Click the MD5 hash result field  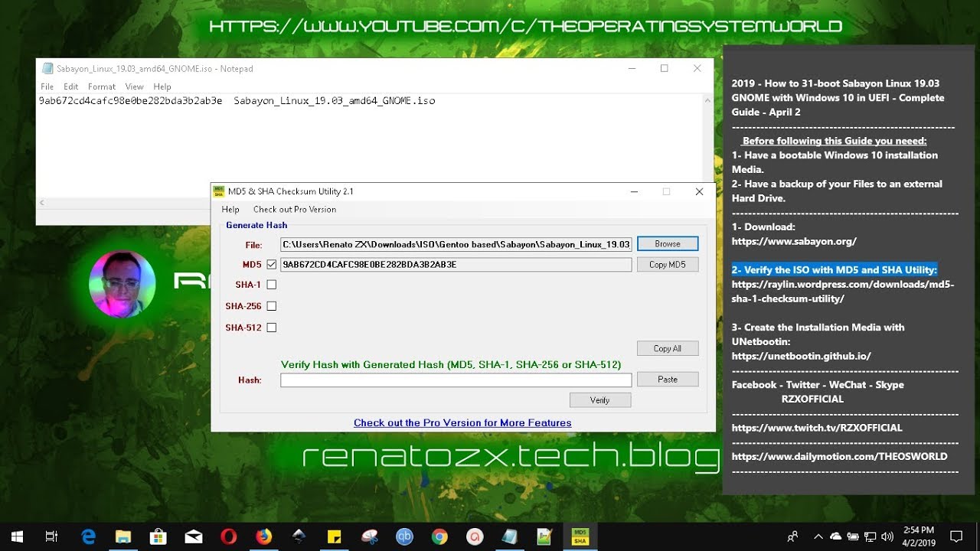click(x=456, y=265)
